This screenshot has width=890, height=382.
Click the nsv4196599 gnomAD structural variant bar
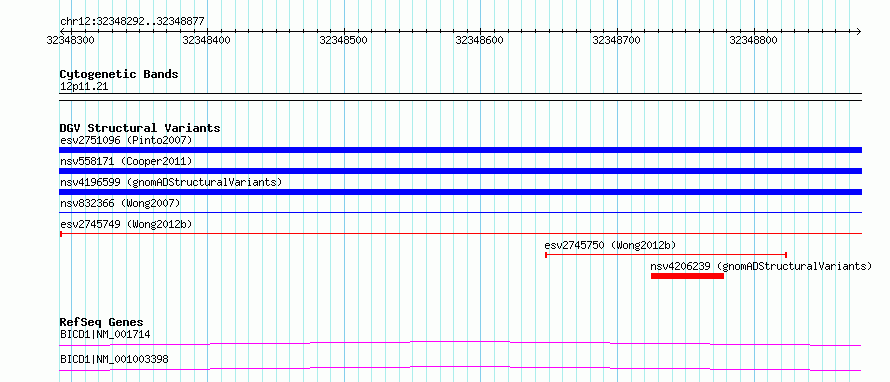point(460,192)
